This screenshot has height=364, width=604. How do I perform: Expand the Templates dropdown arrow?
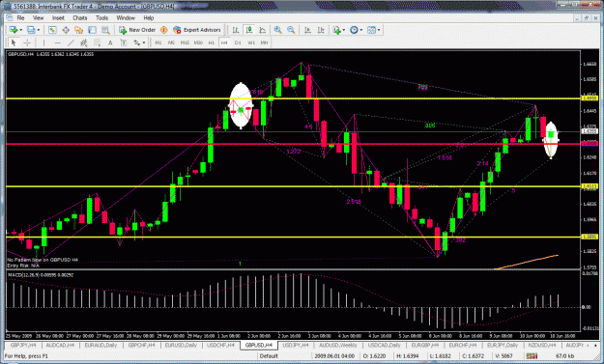(379, 30)
